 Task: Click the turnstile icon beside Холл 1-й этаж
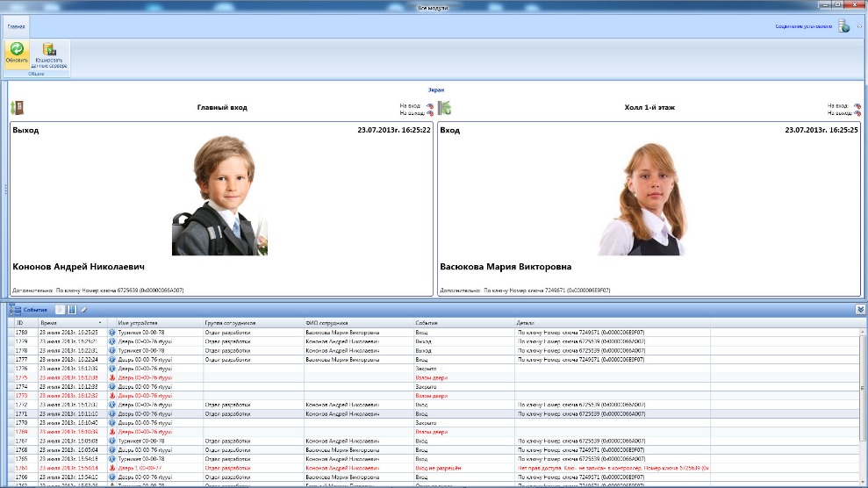(444, 108)
